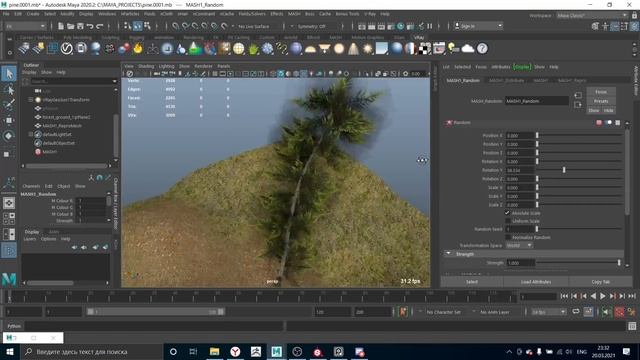The width and height of the screenshot is (640, 360).
Task: Click the sun burst light shelf icon
Action: tap(367, 49)
